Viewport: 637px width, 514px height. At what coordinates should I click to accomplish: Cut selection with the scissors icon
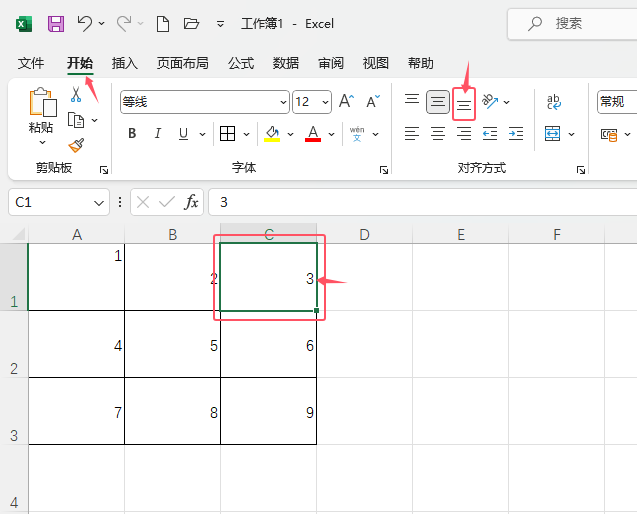76,94
